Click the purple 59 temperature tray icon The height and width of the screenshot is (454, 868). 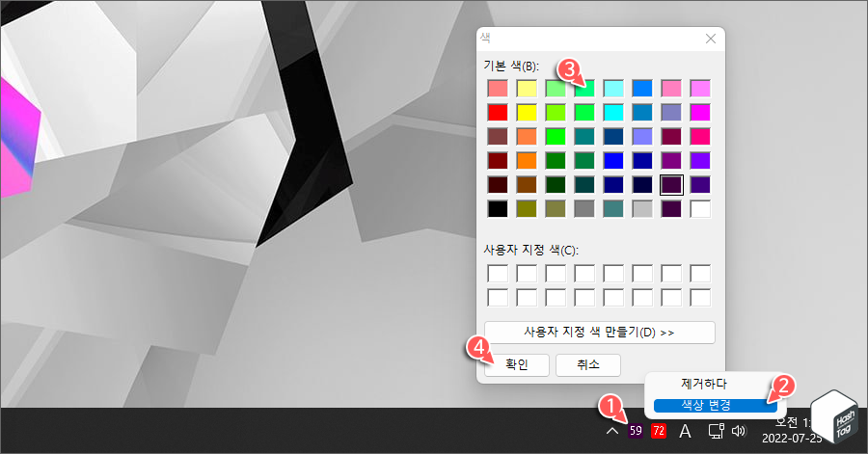[636, 431]
